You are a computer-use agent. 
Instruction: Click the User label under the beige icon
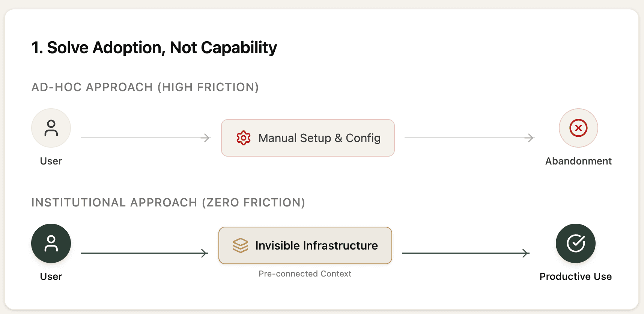pyautogui.click(x=51, y=161)
